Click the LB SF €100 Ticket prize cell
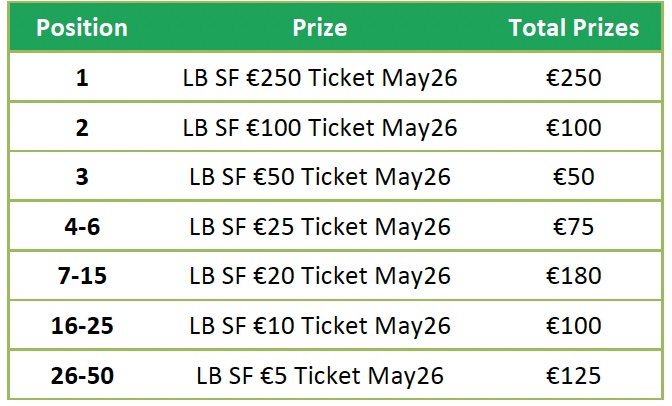This screenshot has width=672, height=406. tap(320, 128)
